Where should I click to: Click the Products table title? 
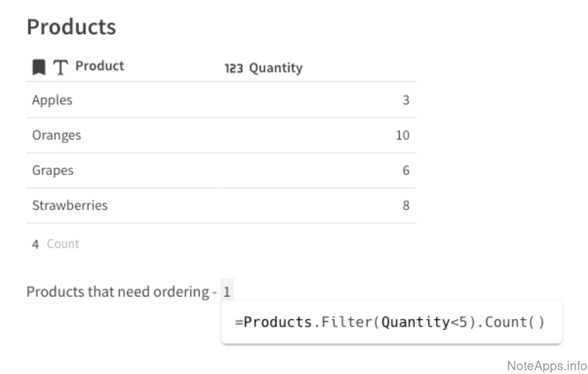71,27
